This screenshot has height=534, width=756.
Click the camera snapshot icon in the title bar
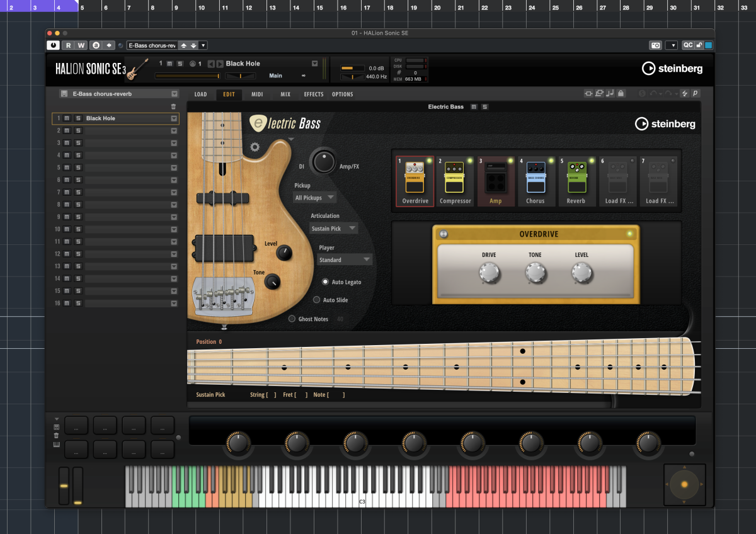pyautogui.click(x=655, y=45)
